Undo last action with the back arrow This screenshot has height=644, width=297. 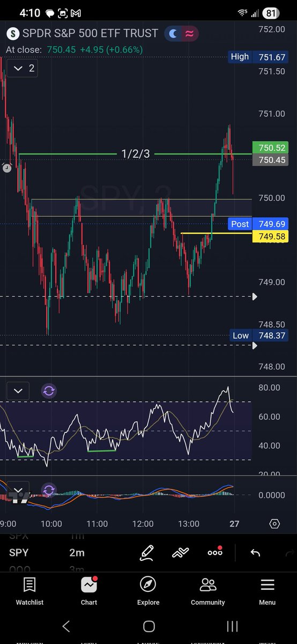click(255, 553)
